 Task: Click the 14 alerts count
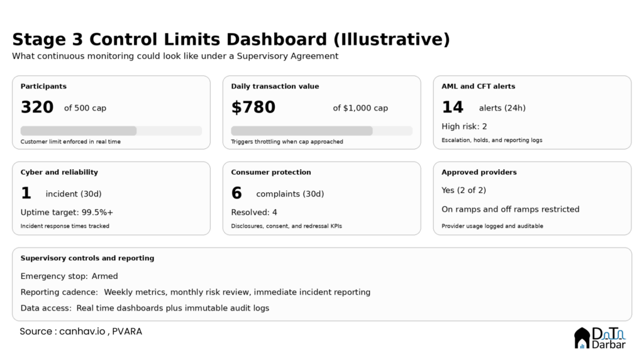(x=453, y=107)
